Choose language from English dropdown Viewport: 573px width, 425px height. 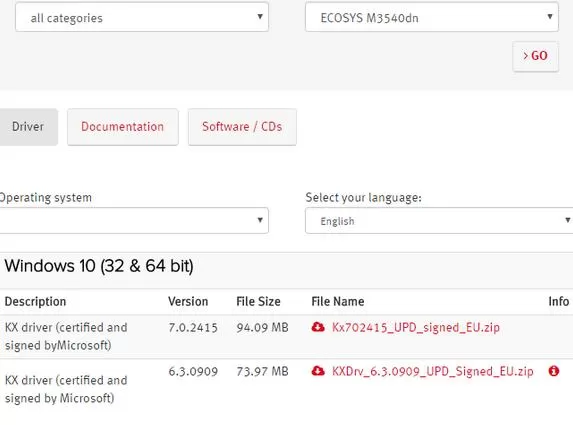tap(439, 220)
